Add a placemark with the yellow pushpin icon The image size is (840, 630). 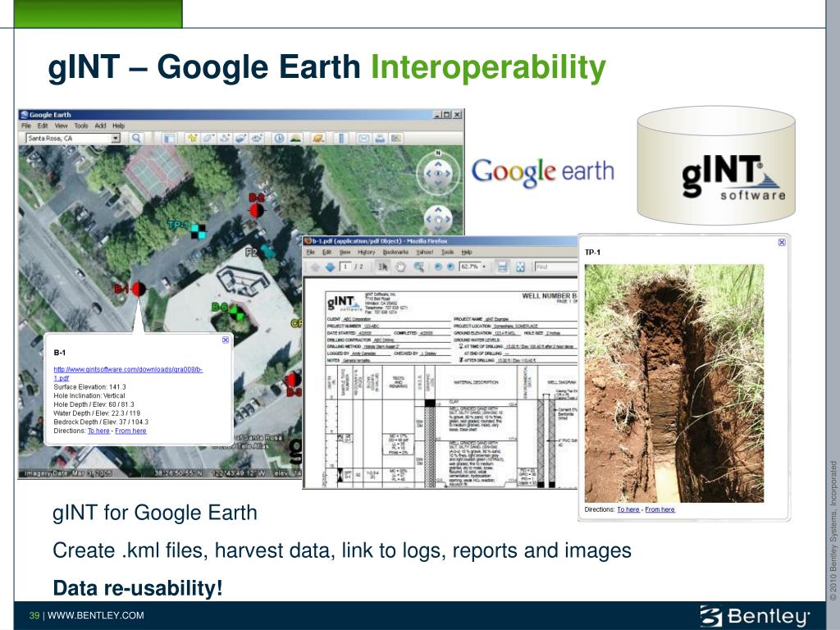(x=193, y=138)
